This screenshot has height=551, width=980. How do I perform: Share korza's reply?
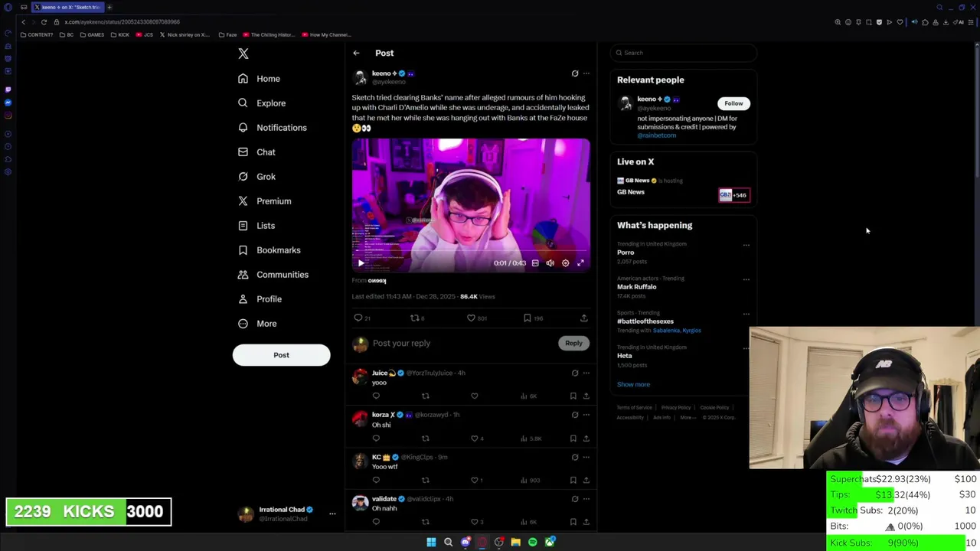tap(586, 439)
